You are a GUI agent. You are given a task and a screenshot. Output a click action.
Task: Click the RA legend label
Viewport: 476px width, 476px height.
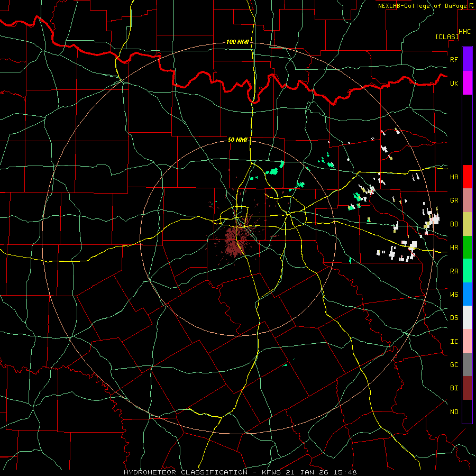(x=454, y=271)
